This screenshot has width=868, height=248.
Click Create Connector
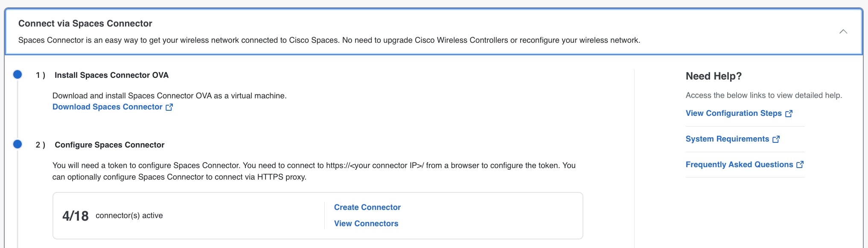[x=367, y=207]
